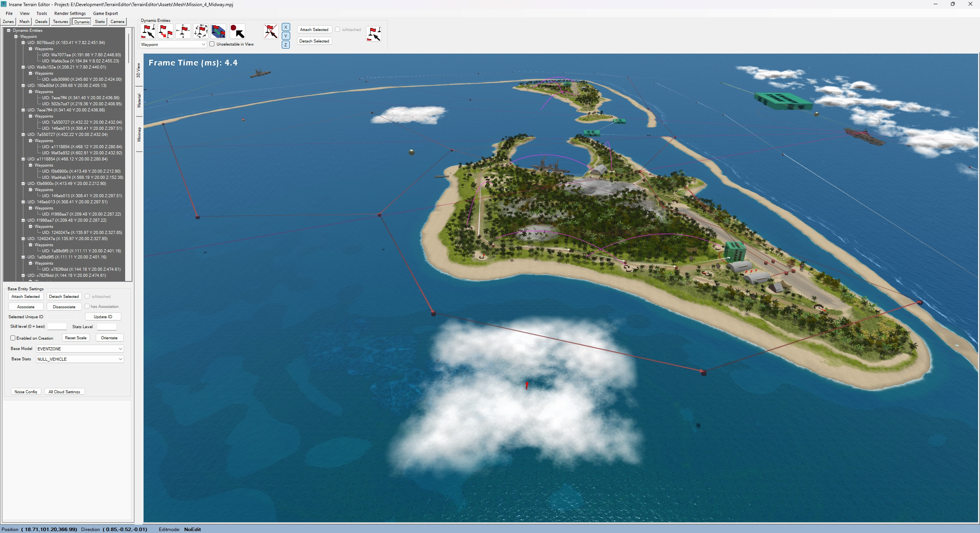Click the select flag with cursor icon
This screenshot has height=533, width=980.
point(148,31)
